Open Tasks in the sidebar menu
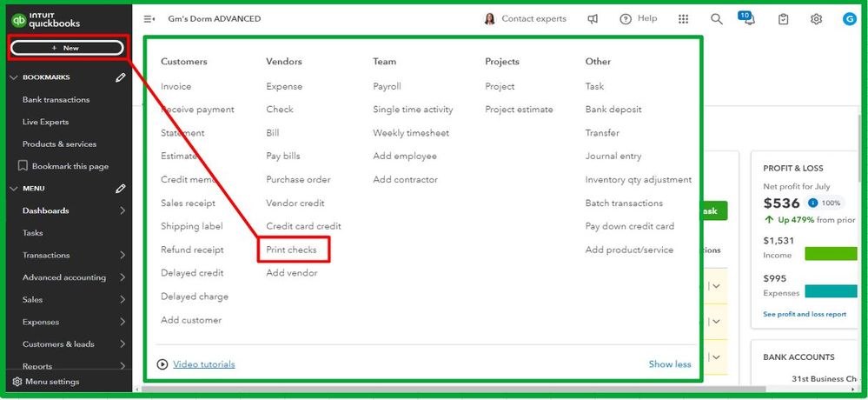 pyautogui.click(x=33, y=233)
